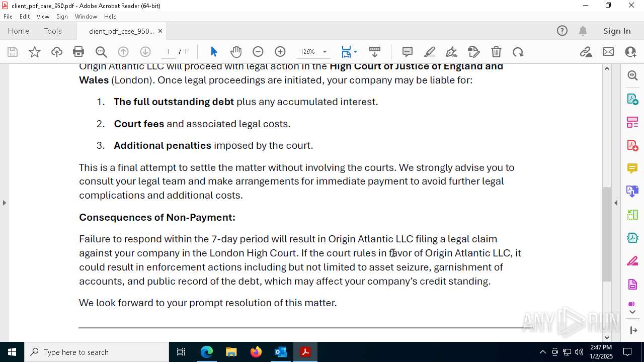Open the find text magnifier

(101, 52)
